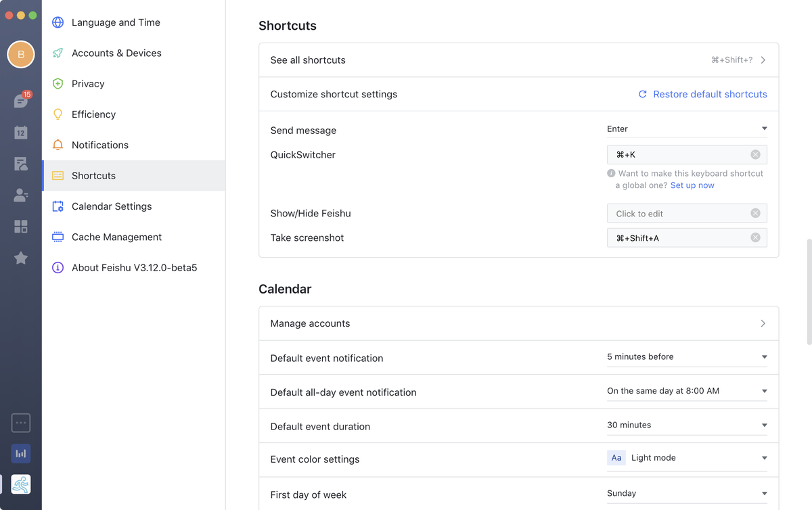The image size is (812, 510).
Task: Click the Customize shortcut settings label
Action: tap(334, 94)
